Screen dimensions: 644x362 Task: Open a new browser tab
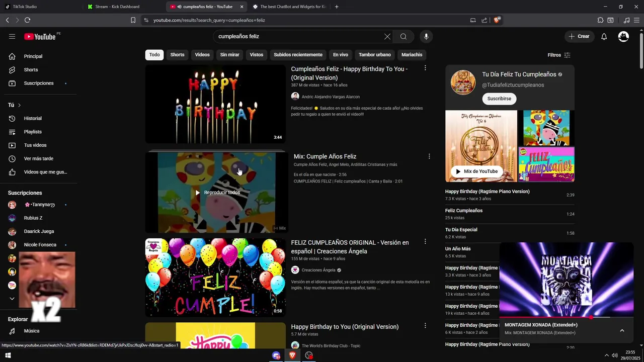click(x=337, y=7)
